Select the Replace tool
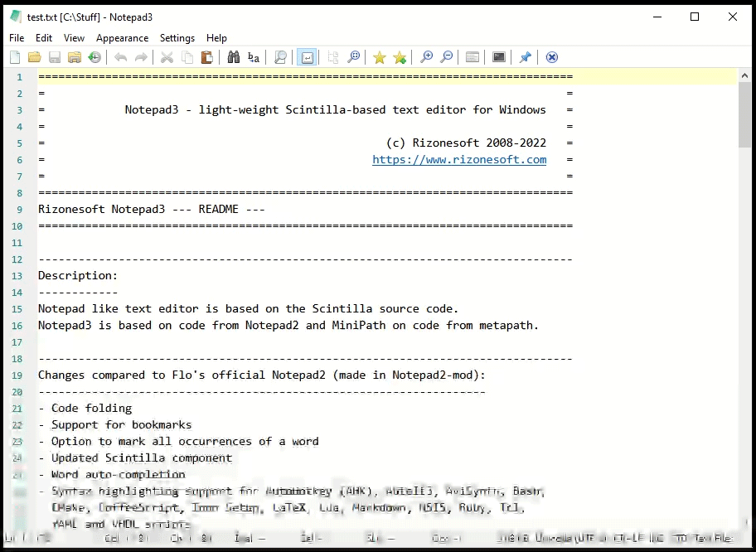The width and height of the screenshot is (756, 552). point(254,56)
